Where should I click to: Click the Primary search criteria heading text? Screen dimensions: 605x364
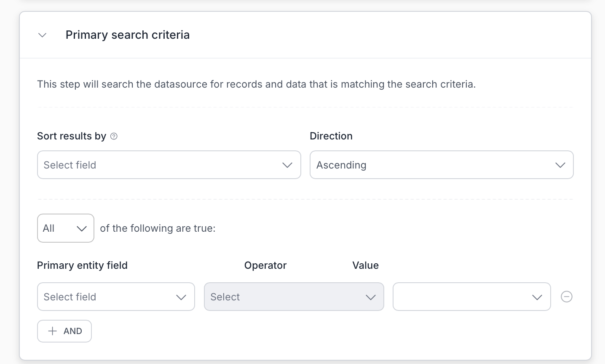pyautogui.click(x=127, y=35)
